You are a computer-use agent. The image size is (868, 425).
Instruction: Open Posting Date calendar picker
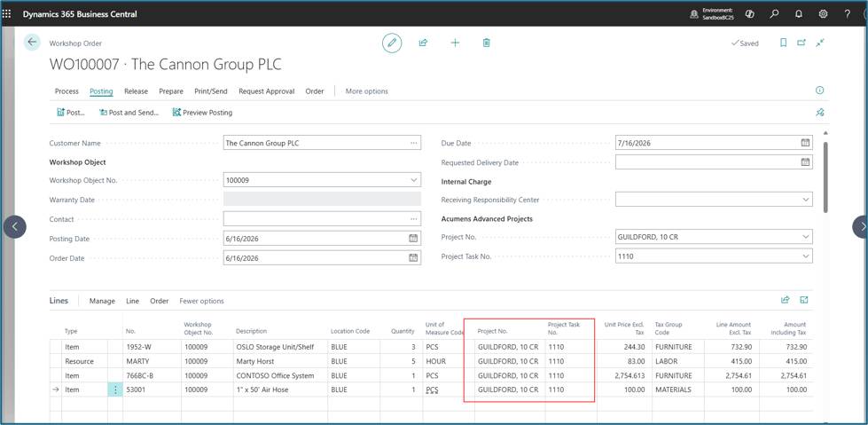tap(413, 239)
